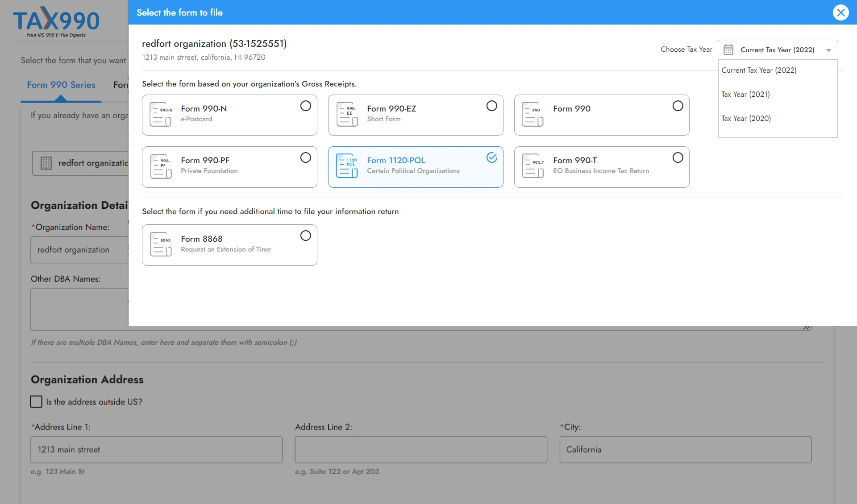The height and width of the screenshot is (504, 857).
Task: Click the TAX990 logo
Action: [56, 22]
